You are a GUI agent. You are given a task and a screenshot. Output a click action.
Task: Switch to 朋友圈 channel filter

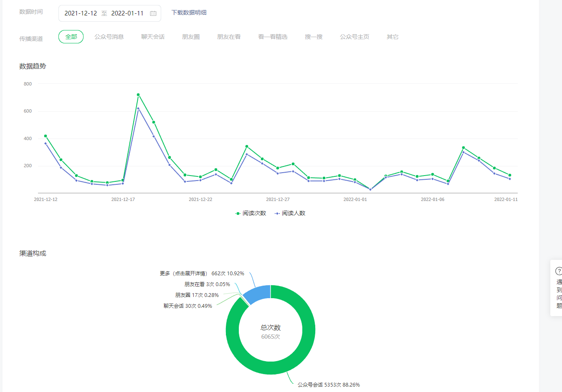[191, 37]
